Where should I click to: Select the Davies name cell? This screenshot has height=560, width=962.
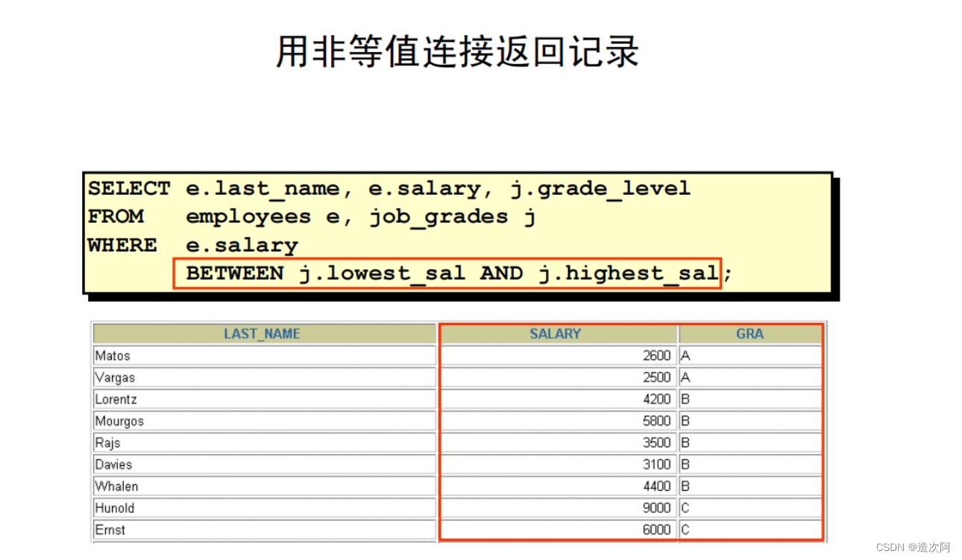[265, 464]
